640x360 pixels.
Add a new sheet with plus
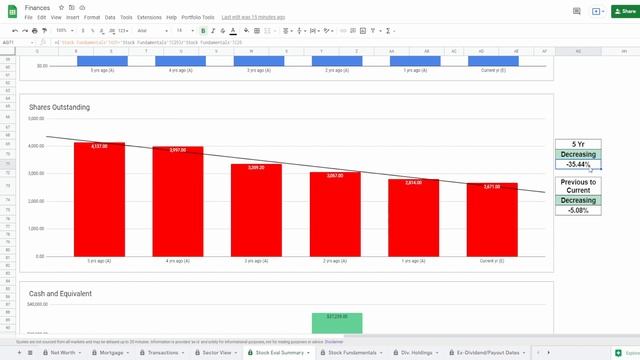click(19, 353)
